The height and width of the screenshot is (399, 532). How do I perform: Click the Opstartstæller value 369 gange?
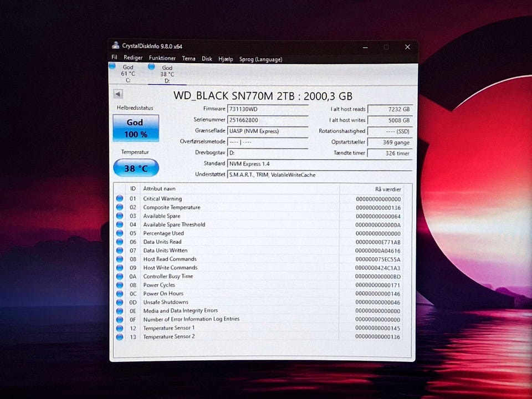(x=390, y=142)
